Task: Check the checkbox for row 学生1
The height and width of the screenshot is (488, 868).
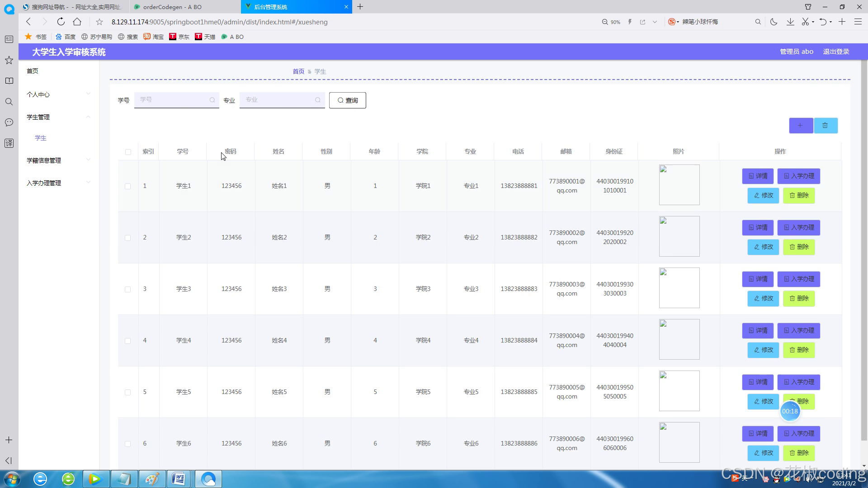Action: coord(128,186)
